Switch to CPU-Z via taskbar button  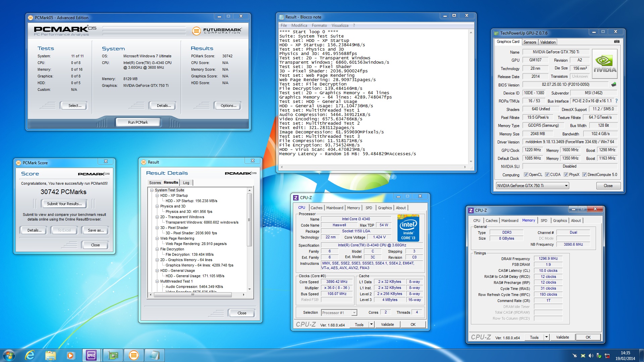point(91,355)
